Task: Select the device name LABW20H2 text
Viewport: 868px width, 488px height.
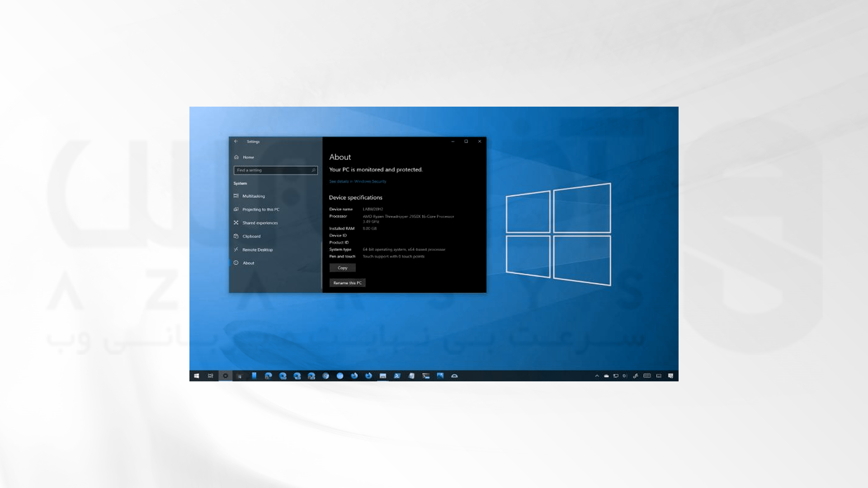Action: pos(373,209)
